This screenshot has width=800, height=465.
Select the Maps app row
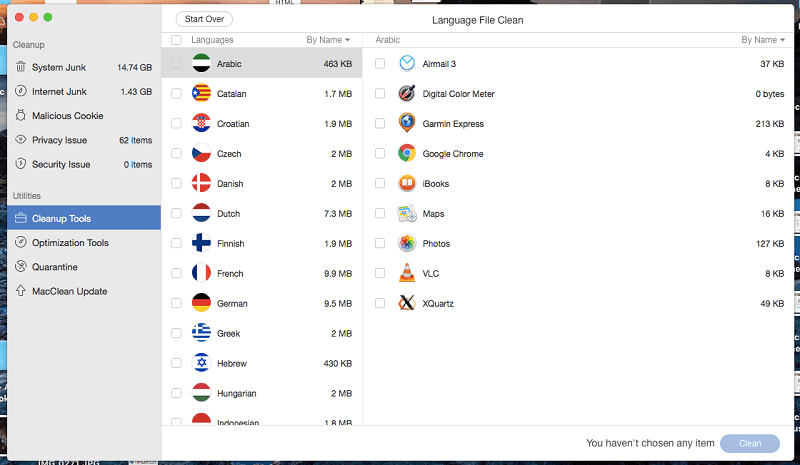coord(579,213)
